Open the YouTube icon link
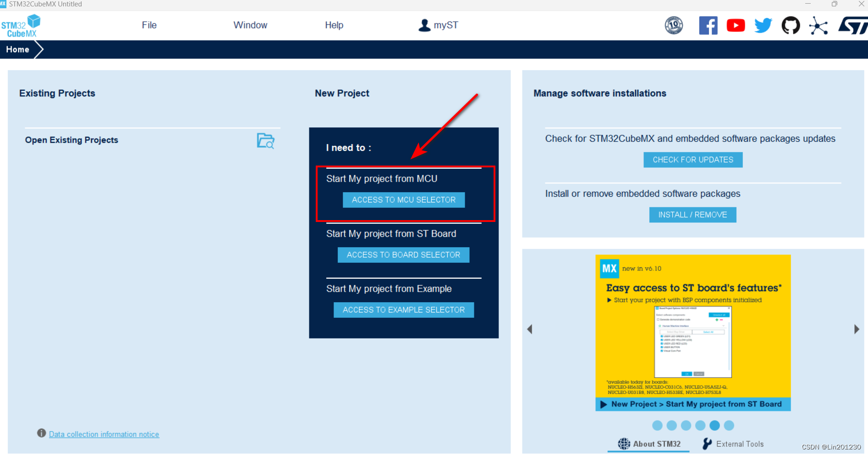The image size is (868, 454). [x=736, y=25]
